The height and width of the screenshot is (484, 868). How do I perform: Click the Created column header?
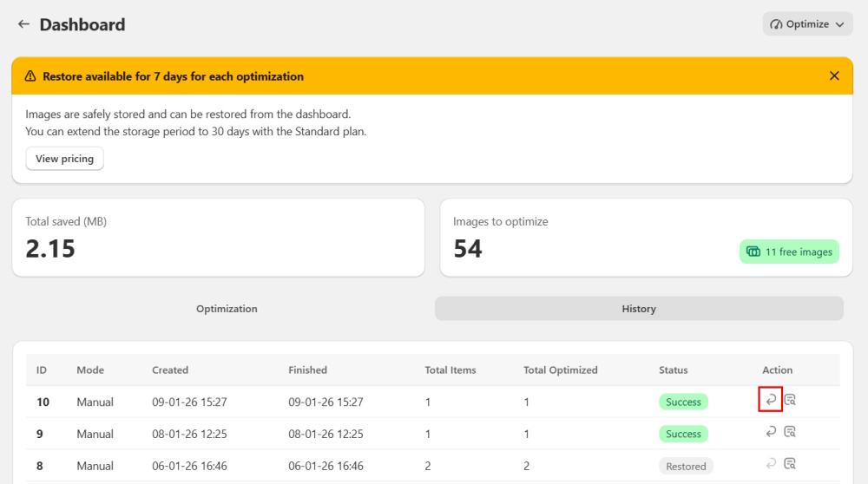pos(170,370)
